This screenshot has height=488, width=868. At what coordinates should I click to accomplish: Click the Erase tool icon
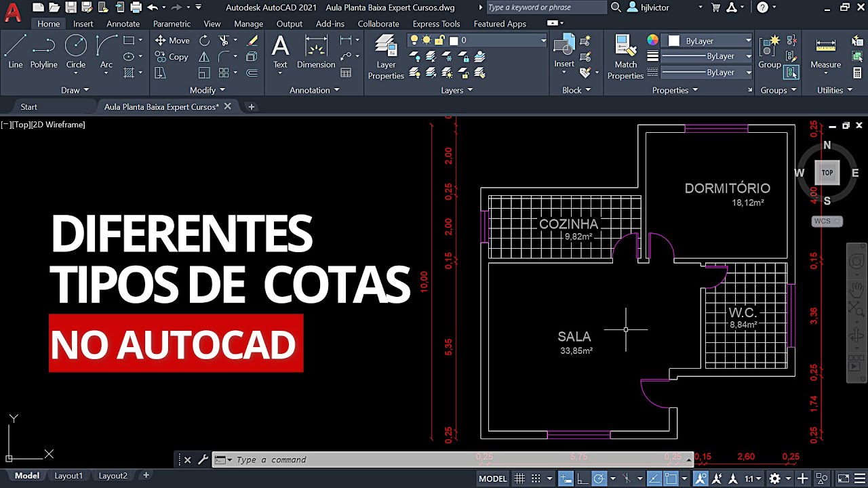pos(252,41)
